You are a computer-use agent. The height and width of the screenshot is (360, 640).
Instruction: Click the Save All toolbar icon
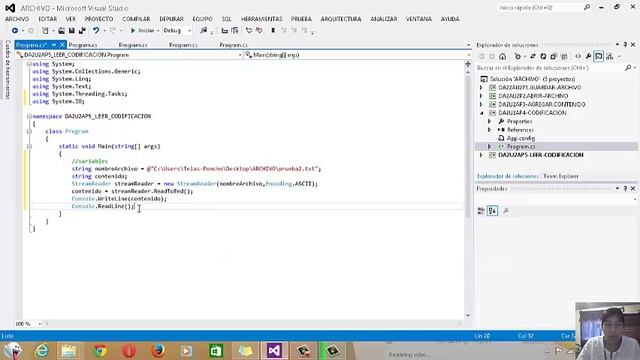pos(82,31)
